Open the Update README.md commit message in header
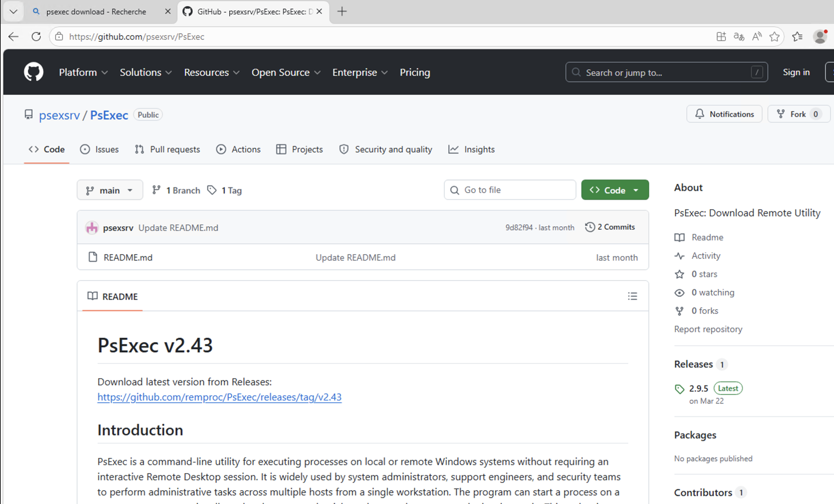Image resolution: width=834 pixels, height=504 pixels. coord(179,228)
